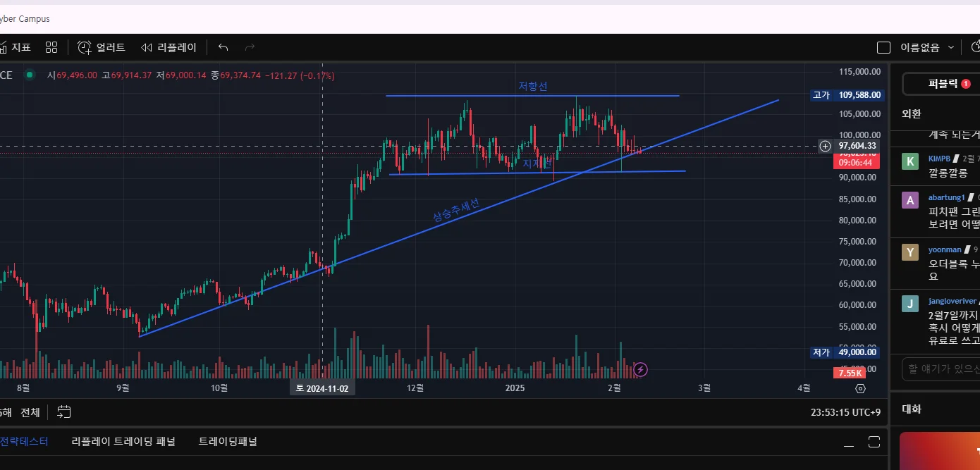Select the 저항선 resistance line label

(x=533, y=86)
